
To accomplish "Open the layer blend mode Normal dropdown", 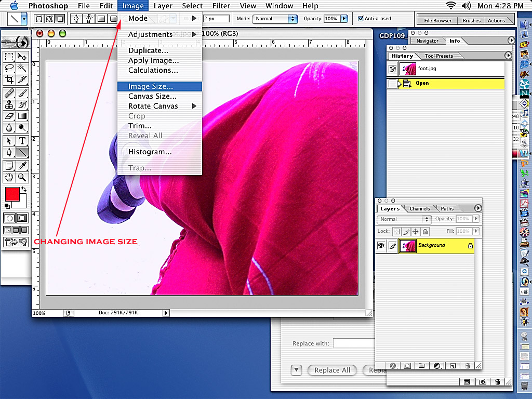I will click(x=404, y=219).
